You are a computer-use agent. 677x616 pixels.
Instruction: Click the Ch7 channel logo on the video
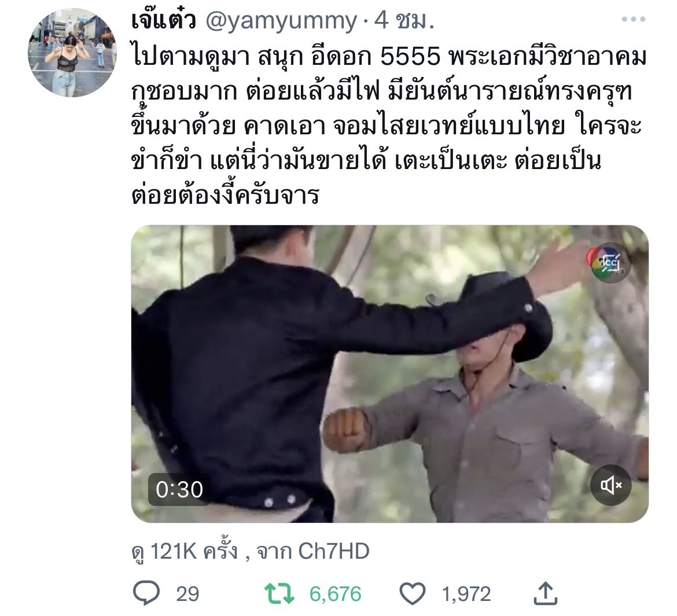608,263
